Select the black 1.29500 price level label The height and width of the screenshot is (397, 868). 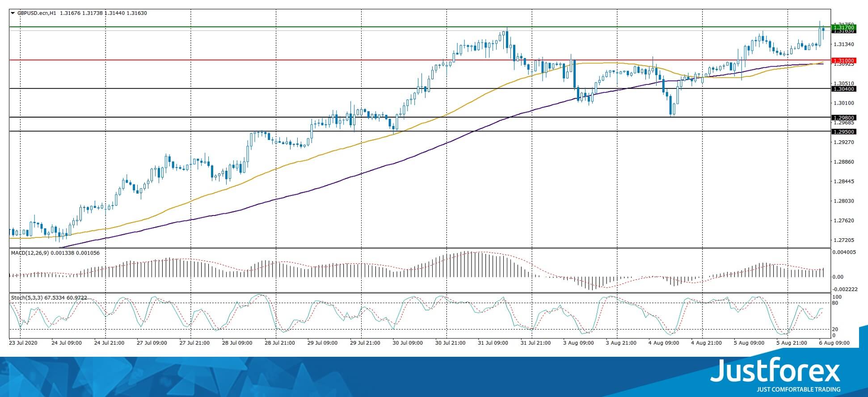(x=843, y=132)
